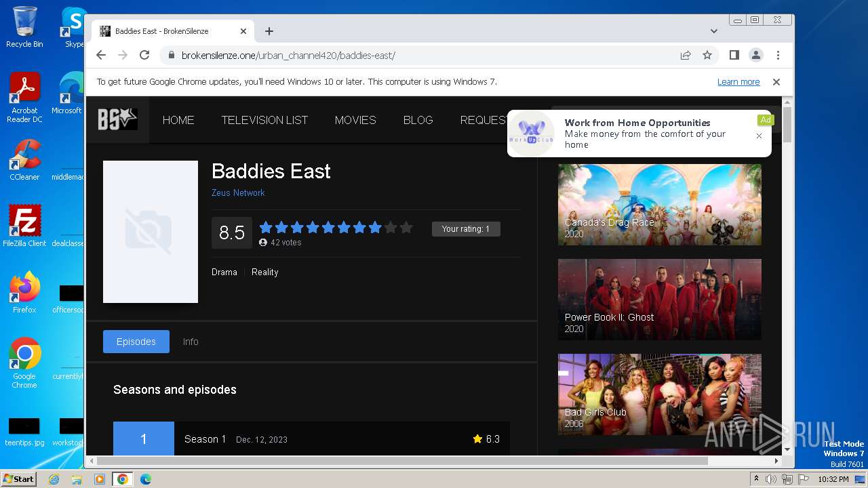Open BLOG menu item

pos(418,120)
